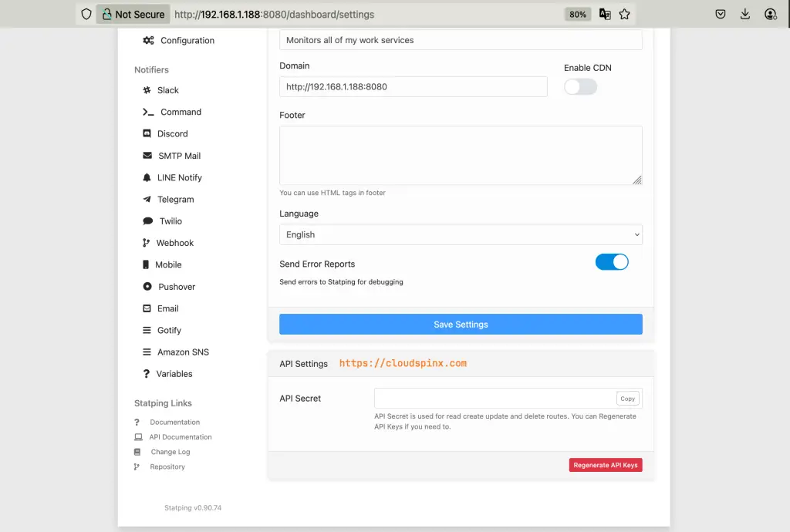Open the Language dropdown

(460, 234)
